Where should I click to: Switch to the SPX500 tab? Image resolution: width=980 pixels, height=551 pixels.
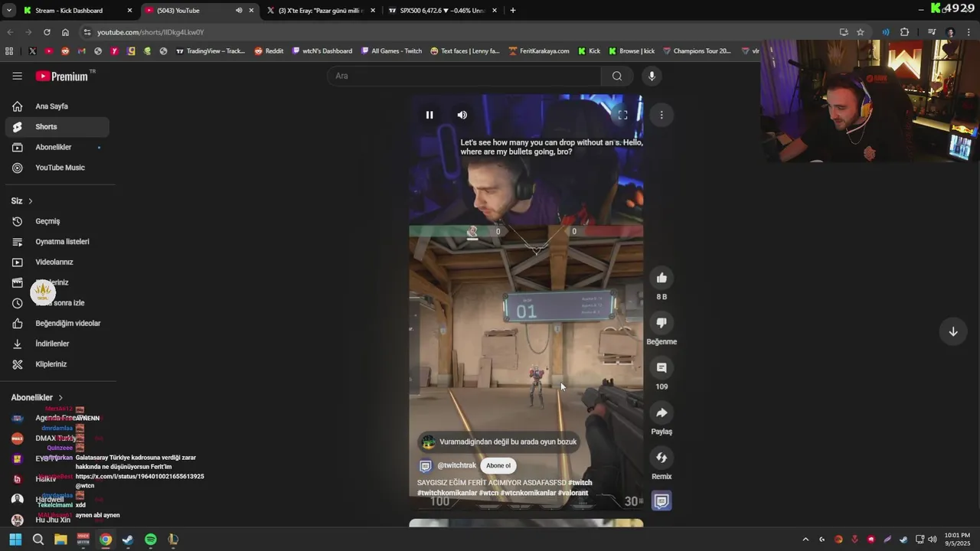tap(443, 11)
